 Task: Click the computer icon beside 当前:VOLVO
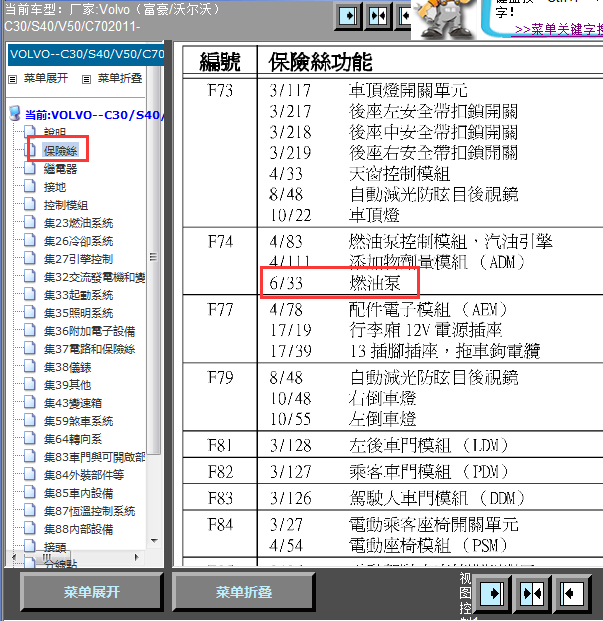(15, 114)
